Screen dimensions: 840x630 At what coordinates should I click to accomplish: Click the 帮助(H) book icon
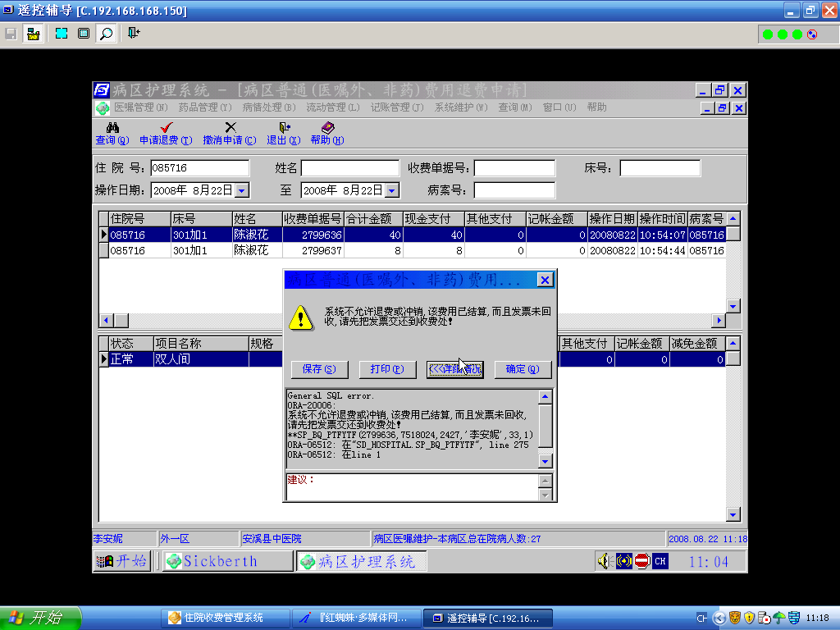327,127
